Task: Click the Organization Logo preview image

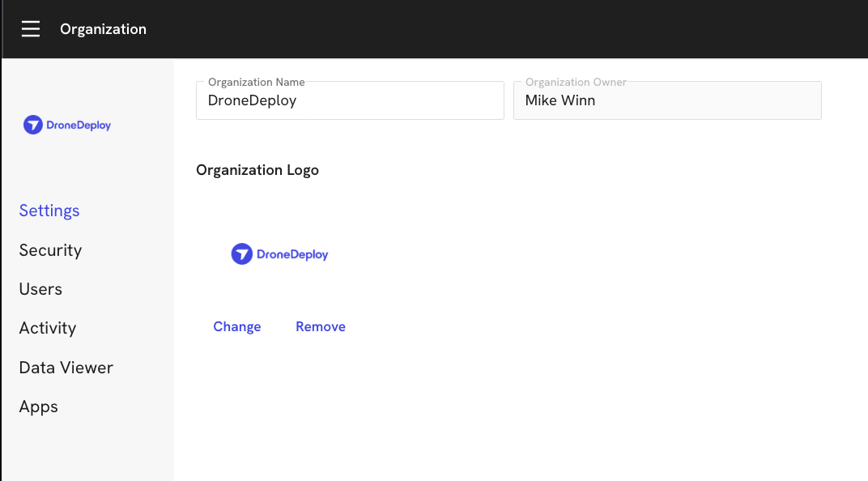Action: tap(279, 253)
